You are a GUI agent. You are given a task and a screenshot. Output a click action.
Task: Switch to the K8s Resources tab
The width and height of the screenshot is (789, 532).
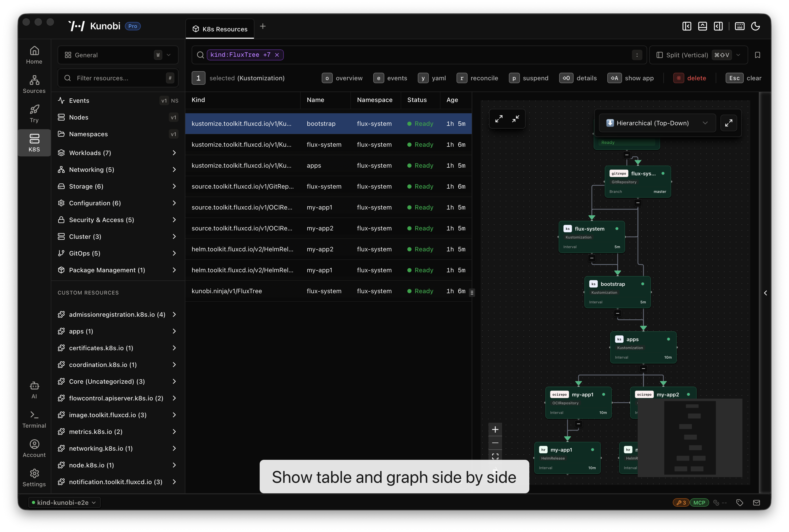point(220,29)
